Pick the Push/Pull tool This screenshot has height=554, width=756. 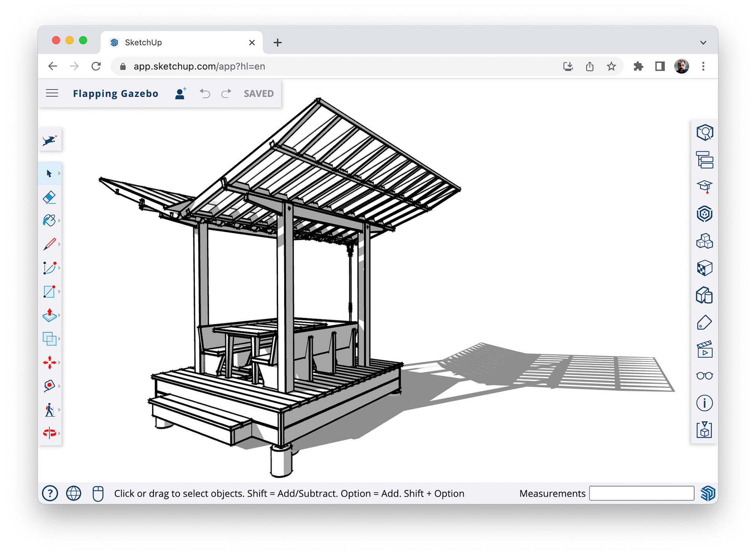50,315
